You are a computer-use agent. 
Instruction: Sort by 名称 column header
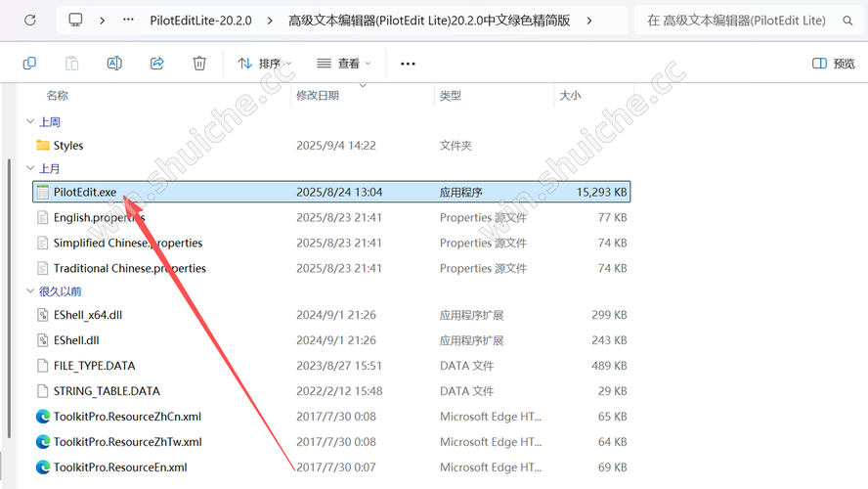point(57,96)
